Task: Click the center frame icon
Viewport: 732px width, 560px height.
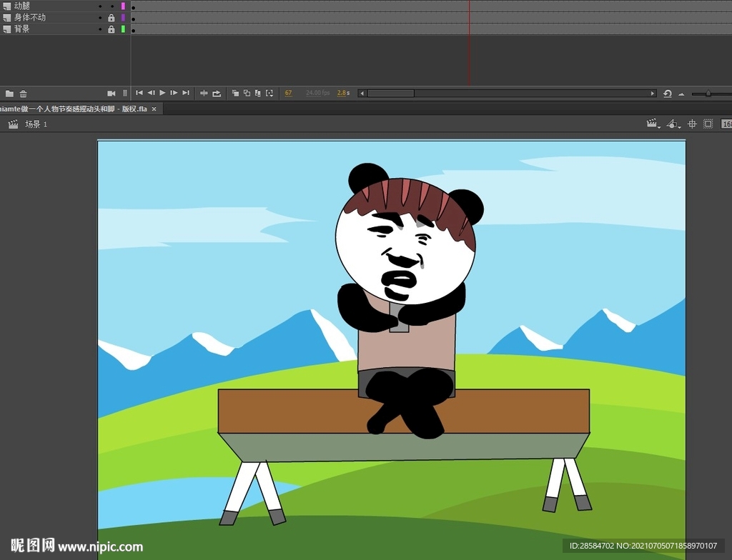Action: [204, 94]
